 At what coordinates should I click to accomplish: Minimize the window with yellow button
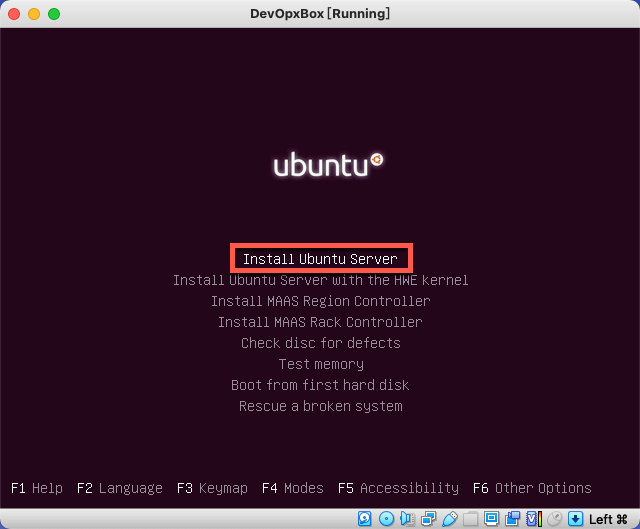(x=34, y=14)
